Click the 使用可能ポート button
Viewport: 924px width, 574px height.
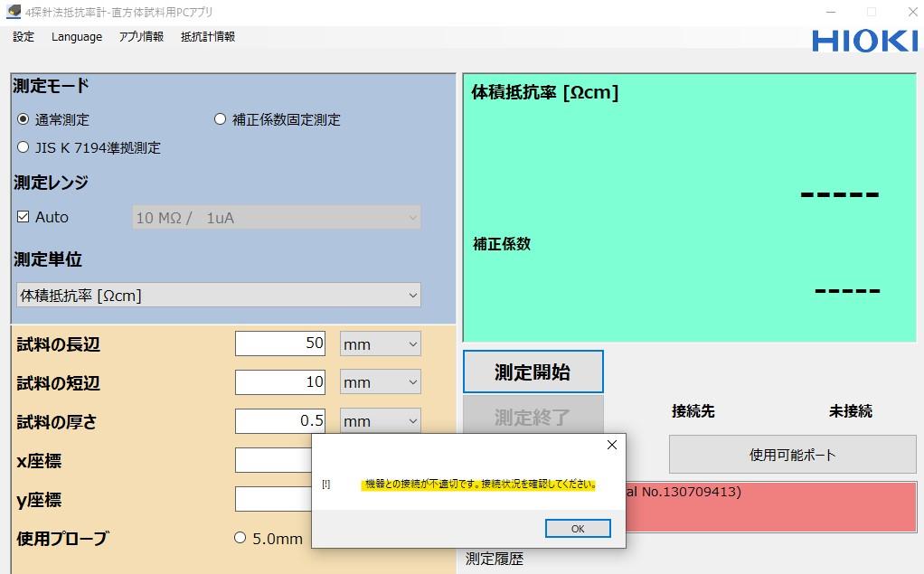coord(792,454)
